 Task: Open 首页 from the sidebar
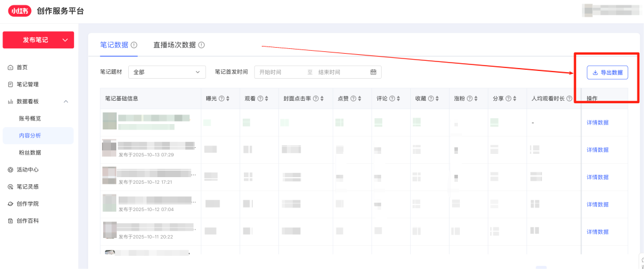point(22,67)
